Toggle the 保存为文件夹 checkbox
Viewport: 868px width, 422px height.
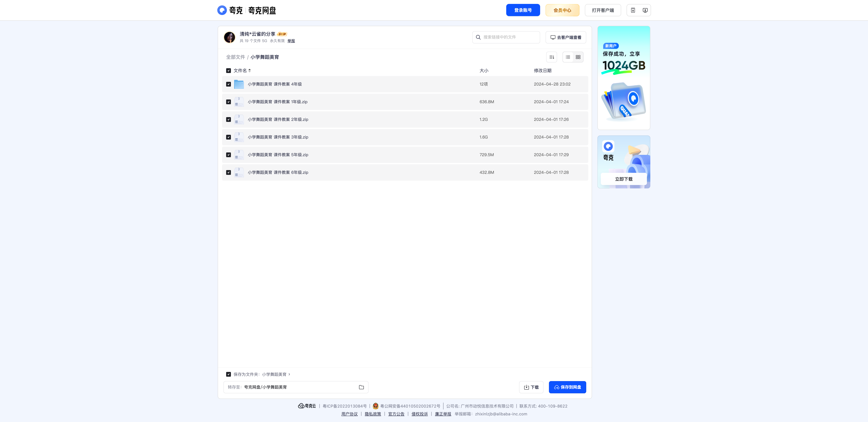click(x=229, y=374)
